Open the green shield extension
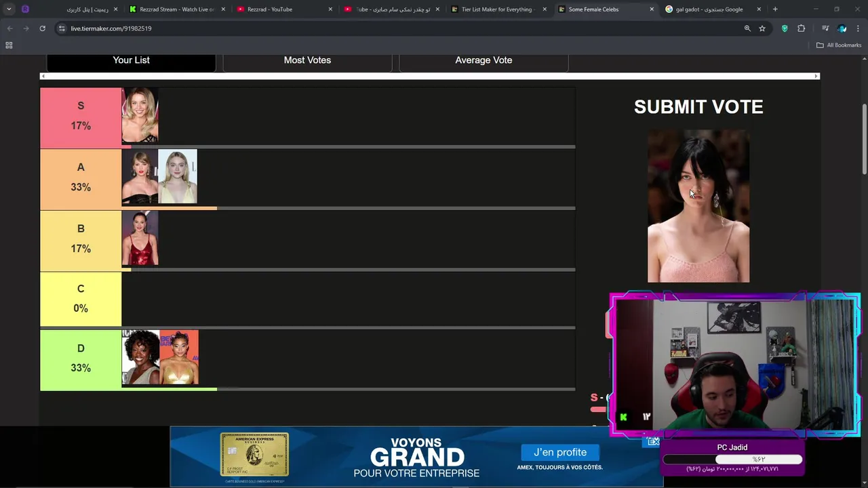Image resolution: width=868 pixels, height=488 pixels. [x=785, y=28]
